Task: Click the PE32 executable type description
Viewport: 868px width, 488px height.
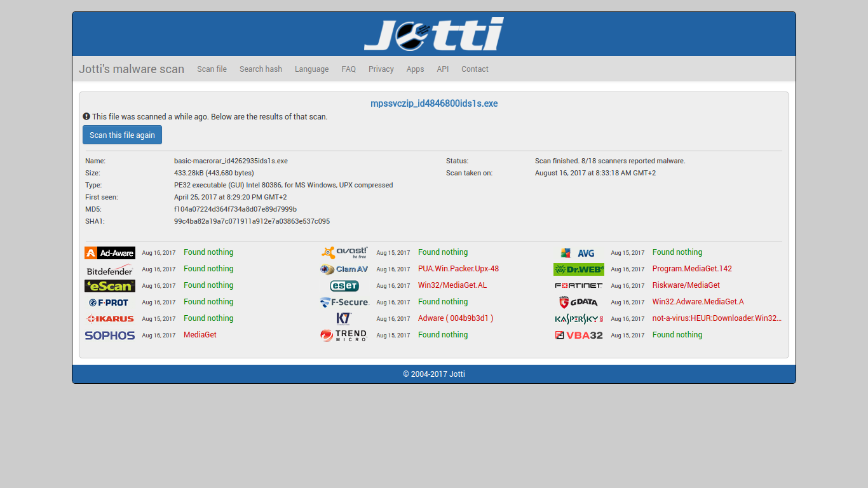Action: [x=283, y=185]
